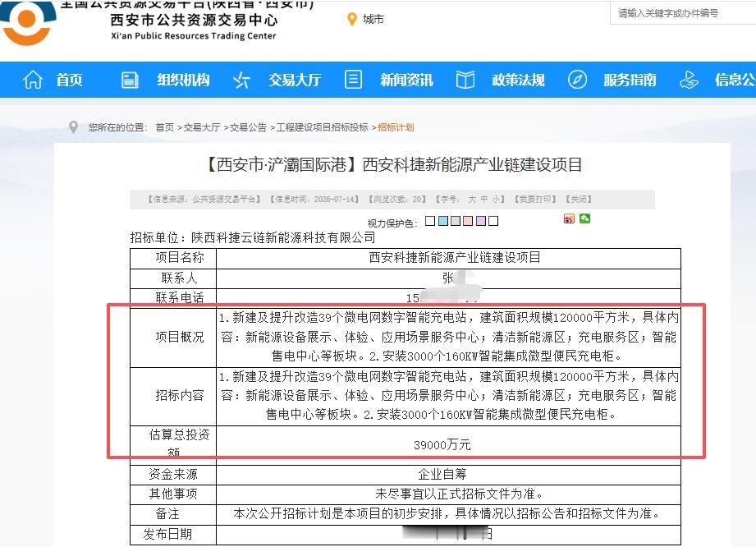Click the 关闭 link in info bar
This screenshot has height=547, width=756.
(x=579, y=200)
